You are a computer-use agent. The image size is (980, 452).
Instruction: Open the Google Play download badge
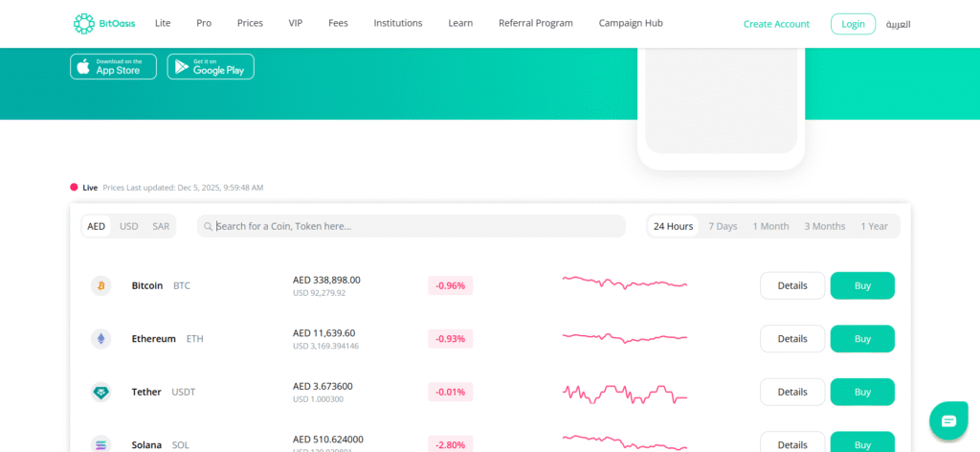[211, 66]
